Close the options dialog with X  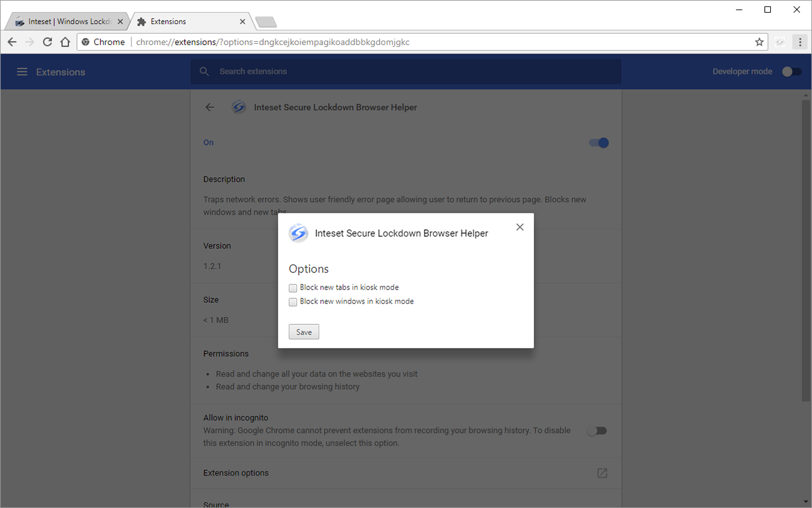pos(520,227)
